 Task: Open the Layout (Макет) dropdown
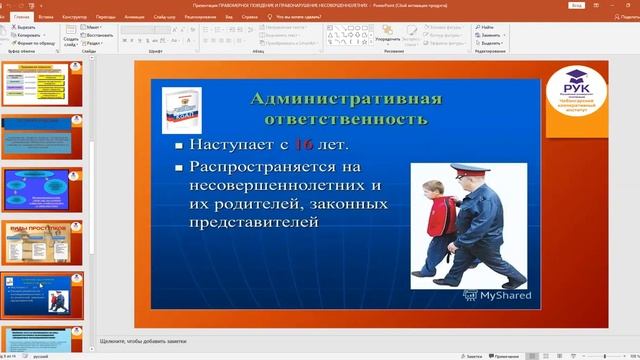tap(91, 27)
